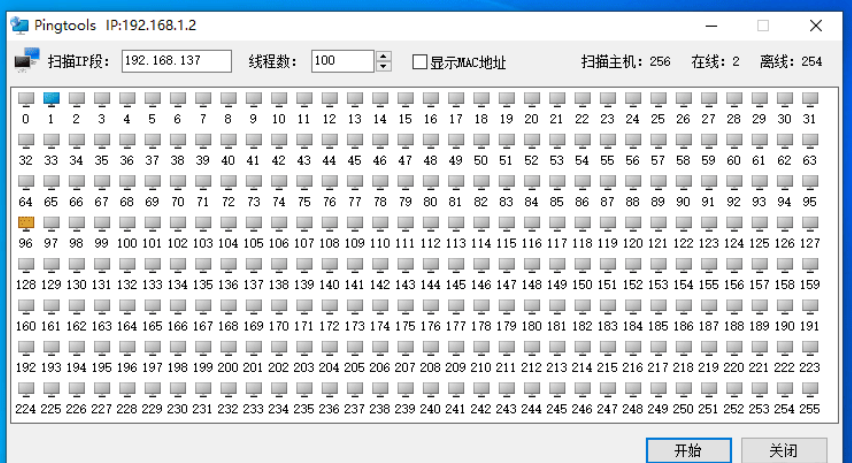Click host icon numbered 210
Image resolution: width=852 pixels, height=463 pixels.
[x=481, y=348]
